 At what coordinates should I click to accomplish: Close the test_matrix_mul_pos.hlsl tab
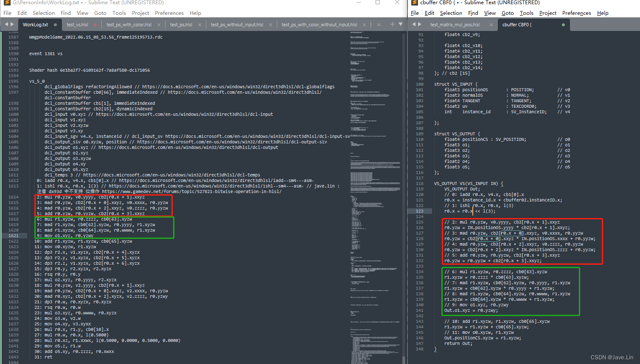[x=491, y=25]
